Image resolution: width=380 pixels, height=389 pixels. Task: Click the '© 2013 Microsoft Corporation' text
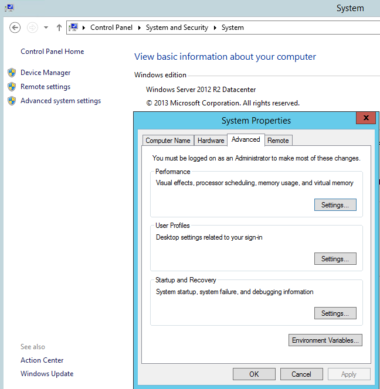(x=223, y=103)
